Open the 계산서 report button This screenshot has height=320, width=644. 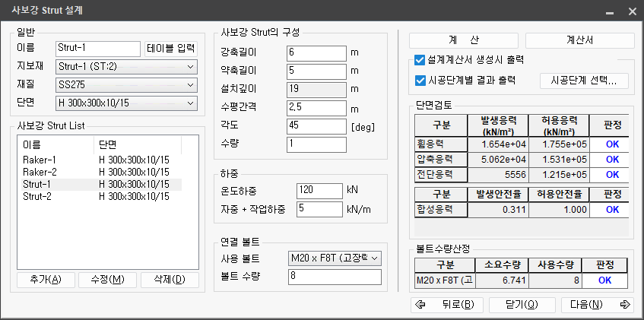[579, 40]
